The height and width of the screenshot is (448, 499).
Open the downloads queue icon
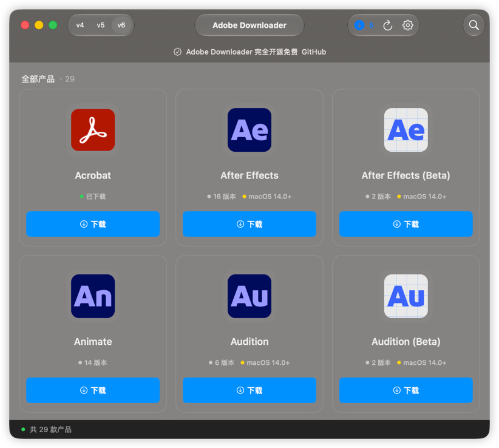click(359, 25)
